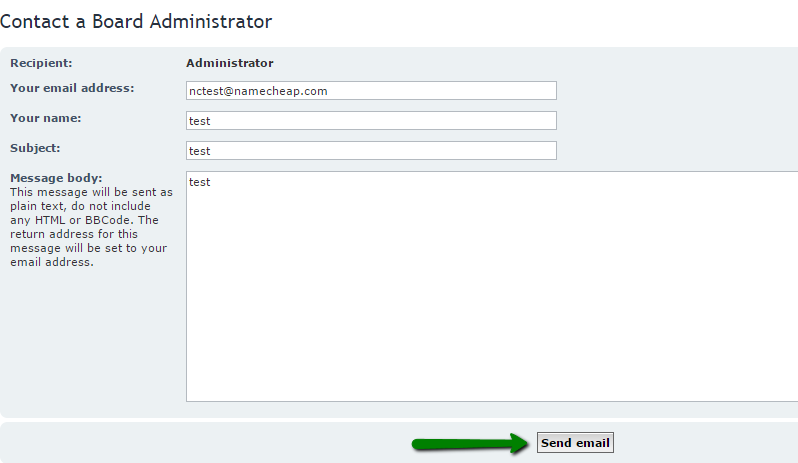Image resolution: width=798 pixels, height=463 pixels.
Task: Click the word test in name field
Action: pos(200,121)
